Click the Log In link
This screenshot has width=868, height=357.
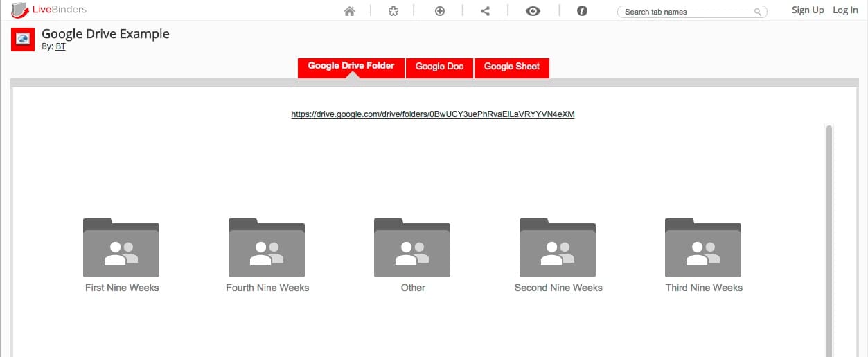(x=845, y=10)
